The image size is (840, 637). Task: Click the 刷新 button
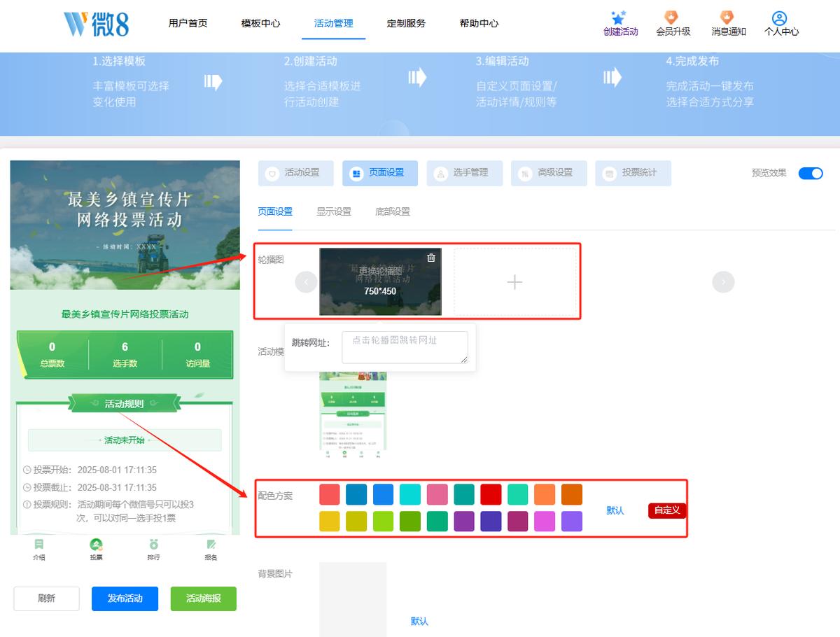(x=47, y=598)
